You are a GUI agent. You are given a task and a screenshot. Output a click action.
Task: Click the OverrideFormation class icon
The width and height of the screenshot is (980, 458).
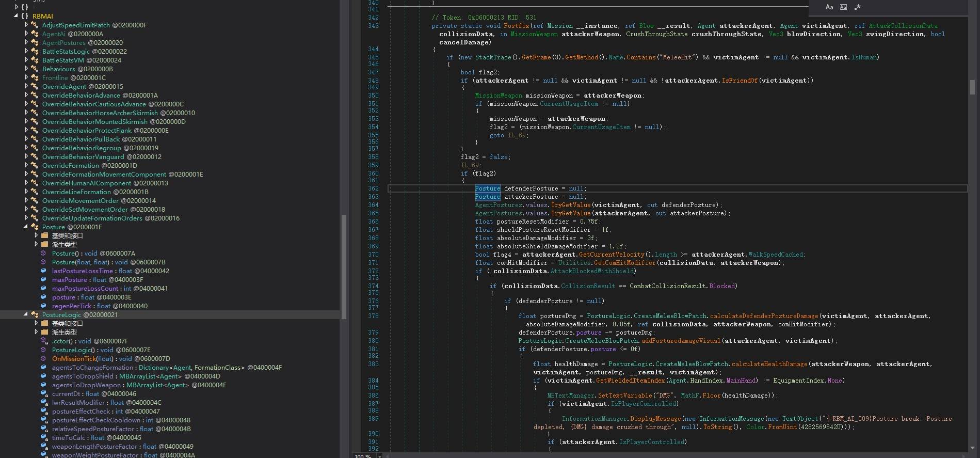[x=35, y=165]
